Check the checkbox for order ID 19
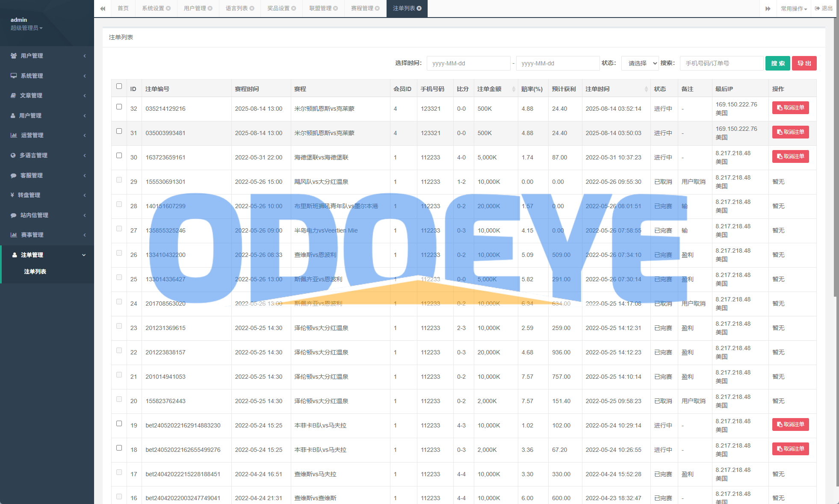 pyautogui.click(x=119, y=424)
